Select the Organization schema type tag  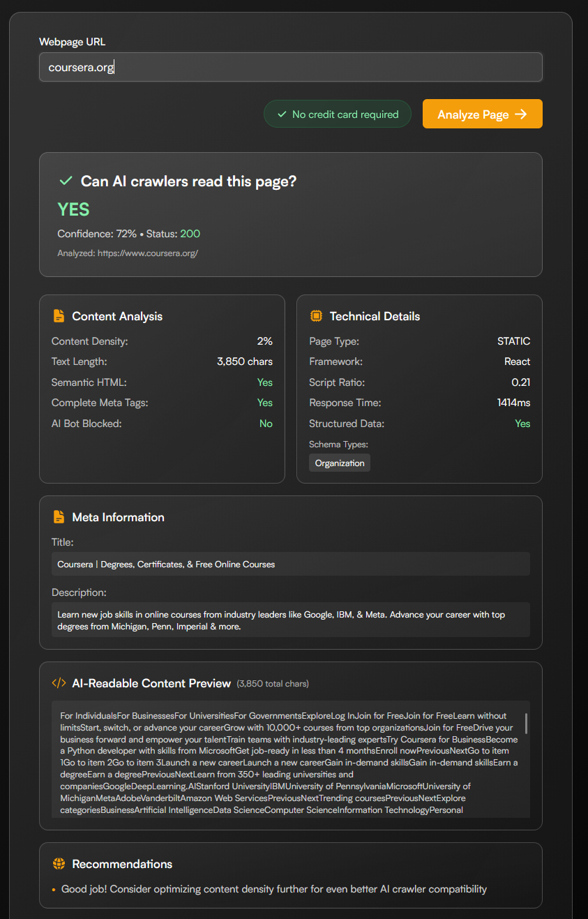tap(340, 463)
